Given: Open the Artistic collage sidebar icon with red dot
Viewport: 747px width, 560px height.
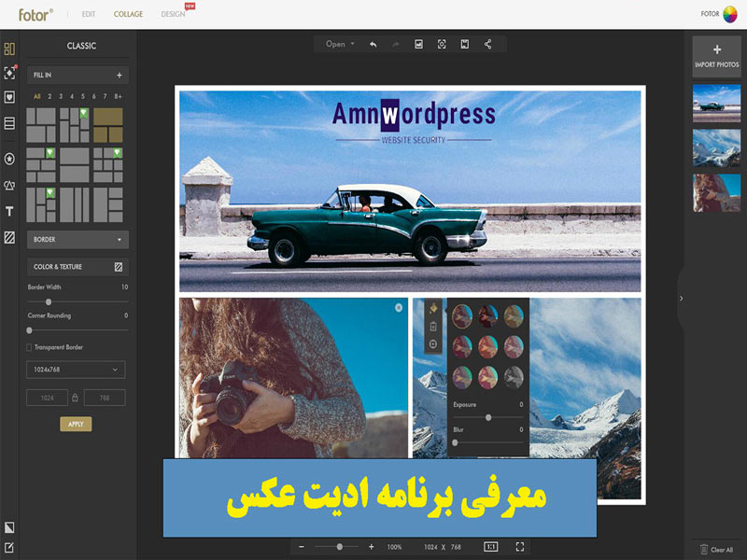Looking at the screenshot, I should pyautogui.click(x=9, y=73).
